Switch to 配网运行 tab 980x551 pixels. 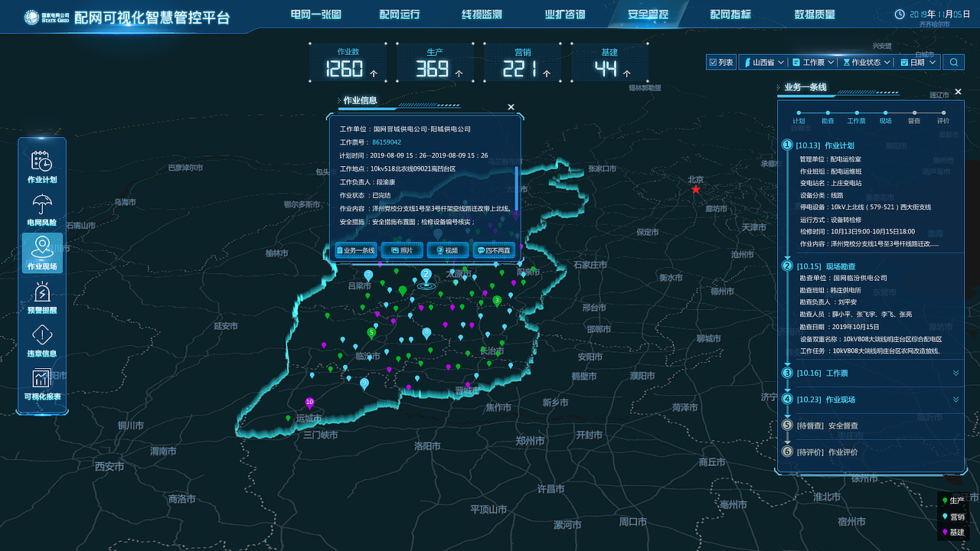click(400, 15)
